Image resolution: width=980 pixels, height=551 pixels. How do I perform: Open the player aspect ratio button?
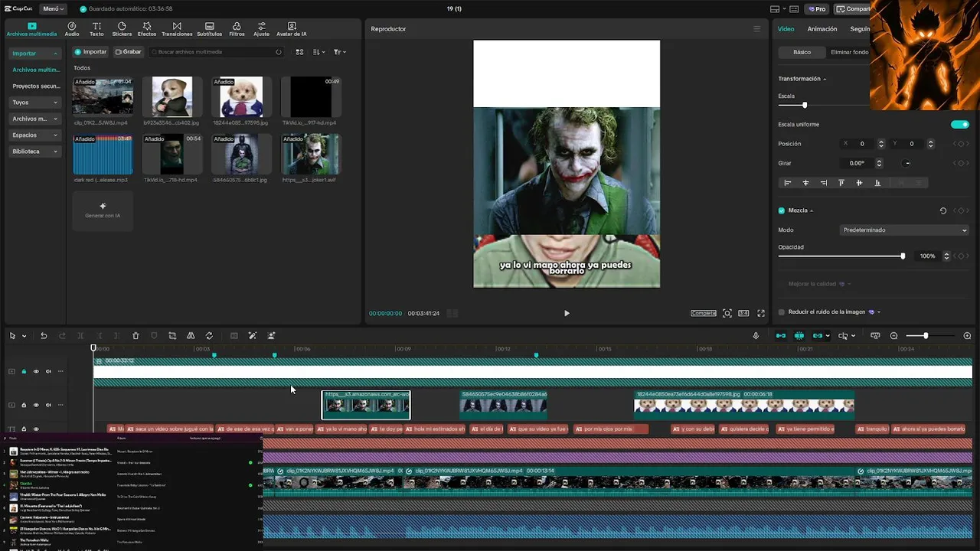pos(743,313)
